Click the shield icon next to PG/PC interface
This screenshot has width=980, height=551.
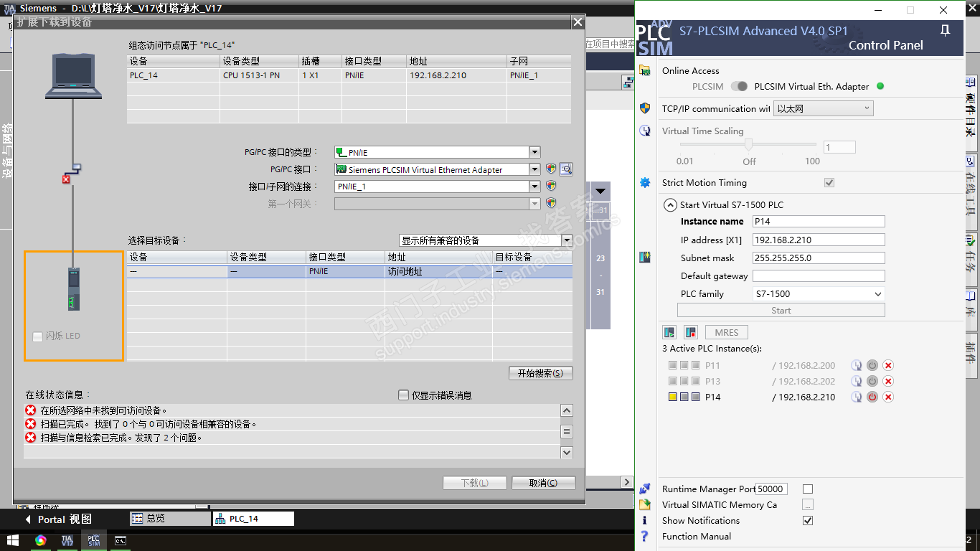(x=551, y=169)
